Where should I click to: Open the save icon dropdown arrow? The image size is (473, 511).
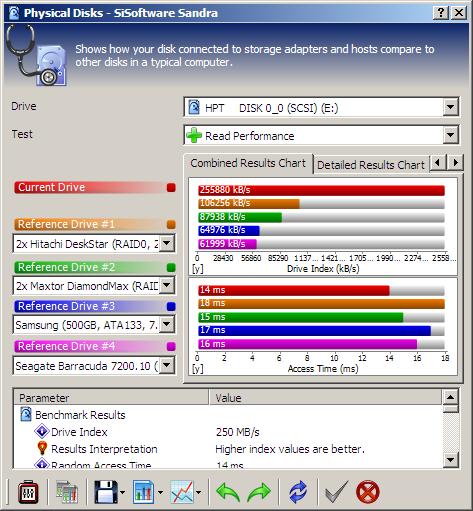[x=122, y=492]
